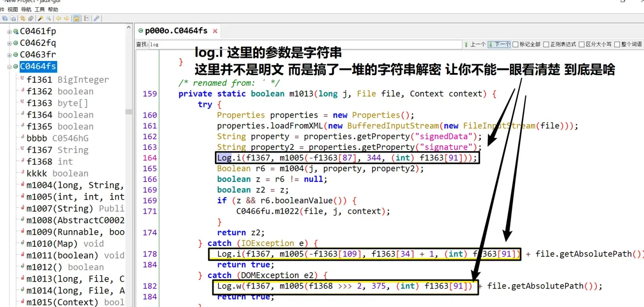Navigate back using the left arrow icon
The image size is (644, 307).
[59, 18]
